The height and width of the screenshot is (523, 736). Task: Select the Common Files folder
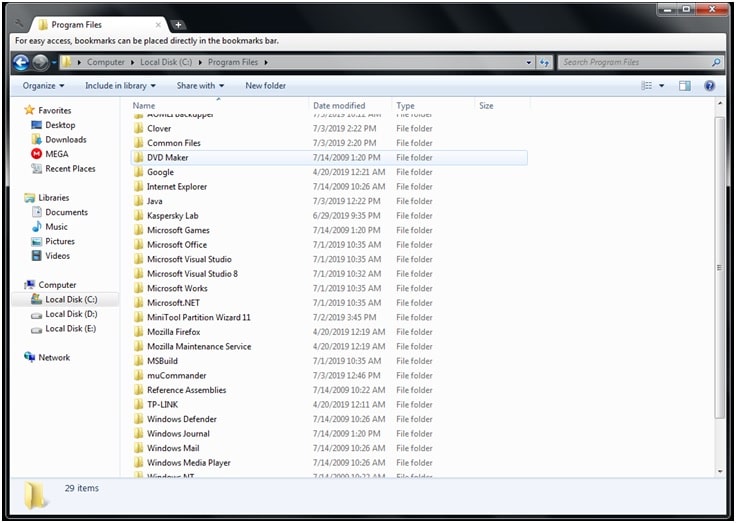click(329, 143)
